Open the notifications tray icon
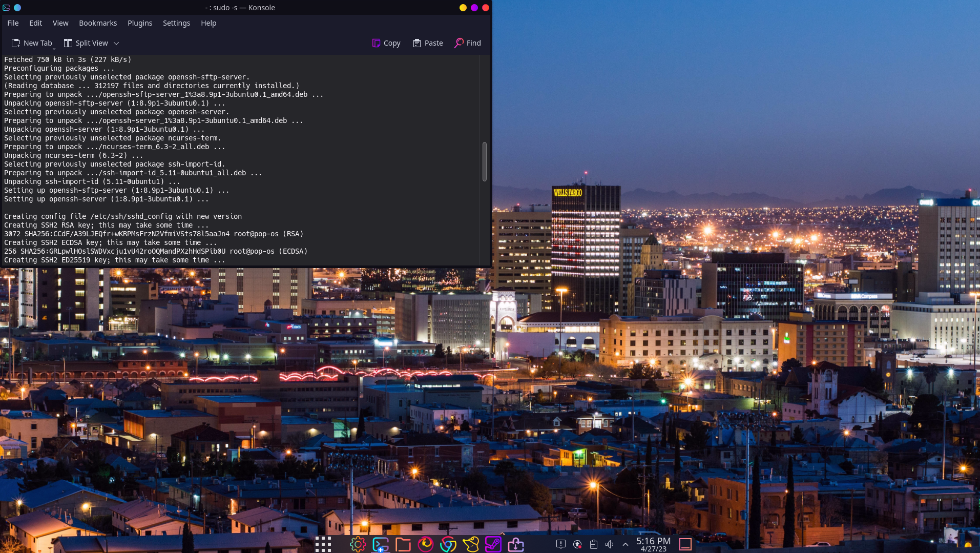 pos(561,544)
